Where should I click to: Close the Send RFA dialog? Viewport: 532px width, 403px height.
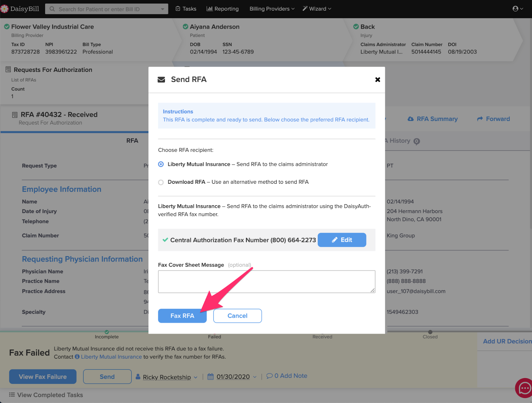(377, 79)
